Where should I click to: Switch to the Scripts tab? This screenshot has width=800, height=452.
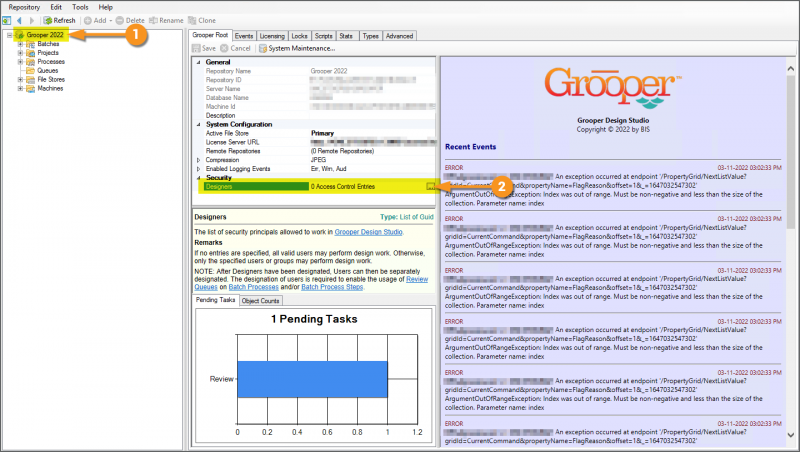pyautogui.click(x=323, y=36)
